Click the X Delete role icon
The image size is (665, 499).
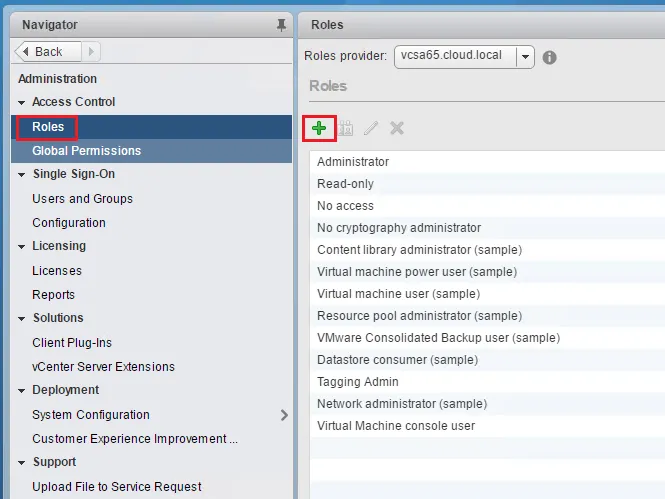[397, 128]
